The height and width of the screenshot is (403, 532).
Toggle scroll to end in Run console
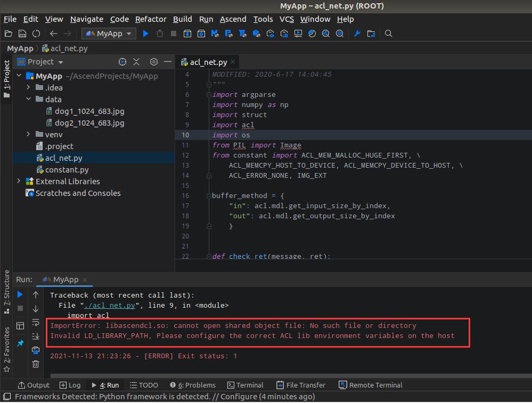coord(36,336)
